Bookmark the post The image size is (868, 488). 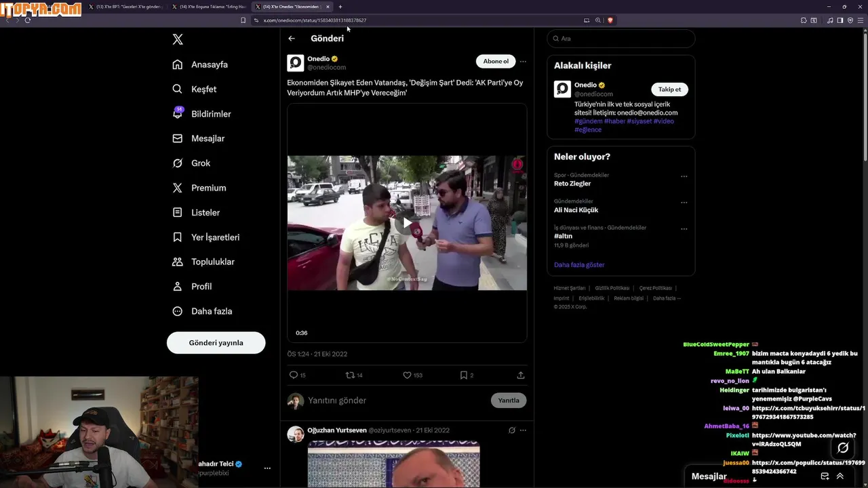point(464,375)
